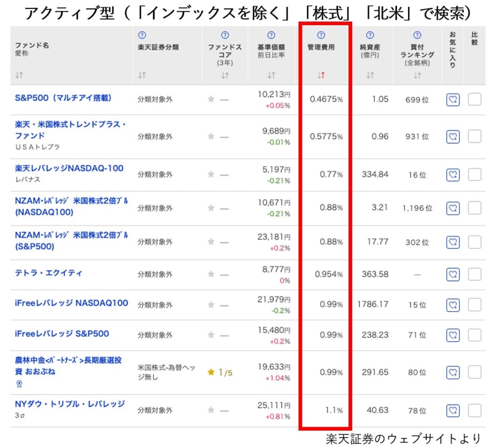Click 0.954% management fee value
Viewport: 497px width, 448px height.
tap(329, 274)
